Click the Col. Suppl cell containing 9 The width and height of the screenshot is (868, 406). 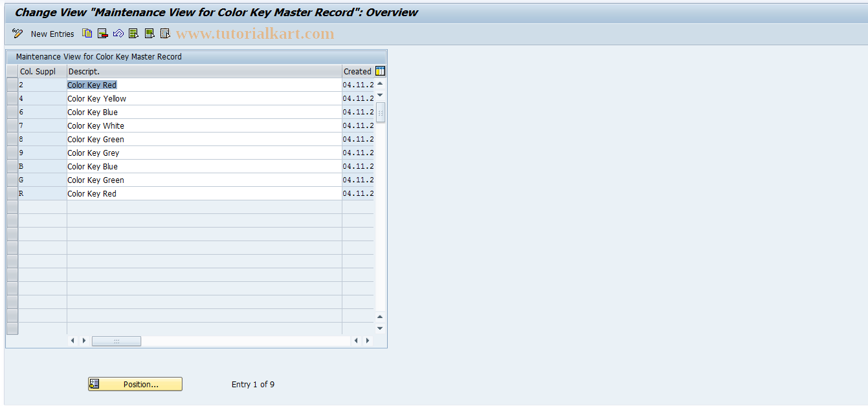42,153
